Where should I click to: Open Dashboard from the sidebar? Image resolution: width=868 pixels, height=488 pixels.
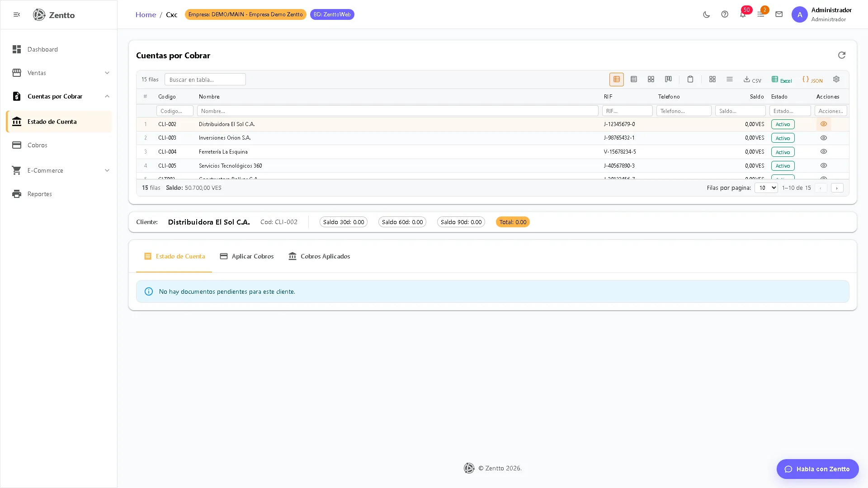pyautogui.click(x=59, y=49)
